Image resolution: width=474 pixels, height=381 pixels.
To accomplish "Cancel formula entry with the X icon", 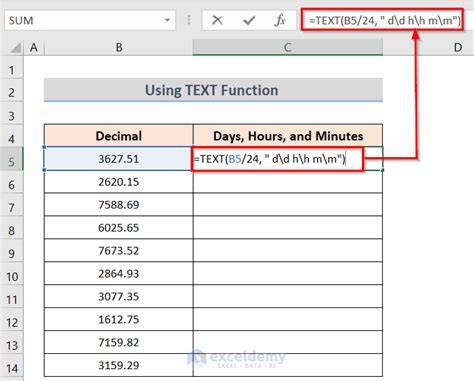I will pos(217,21).
